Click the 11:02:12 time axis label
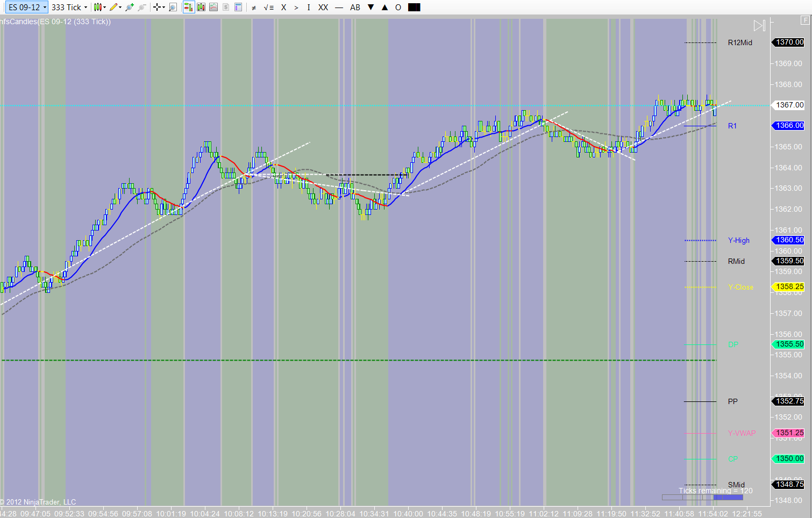812x518 pixels. (x=544, y=514)
